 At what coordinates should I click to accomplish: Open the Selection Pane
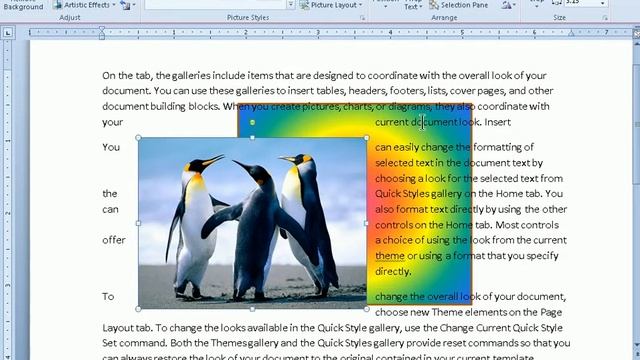(x=458, y=5)
